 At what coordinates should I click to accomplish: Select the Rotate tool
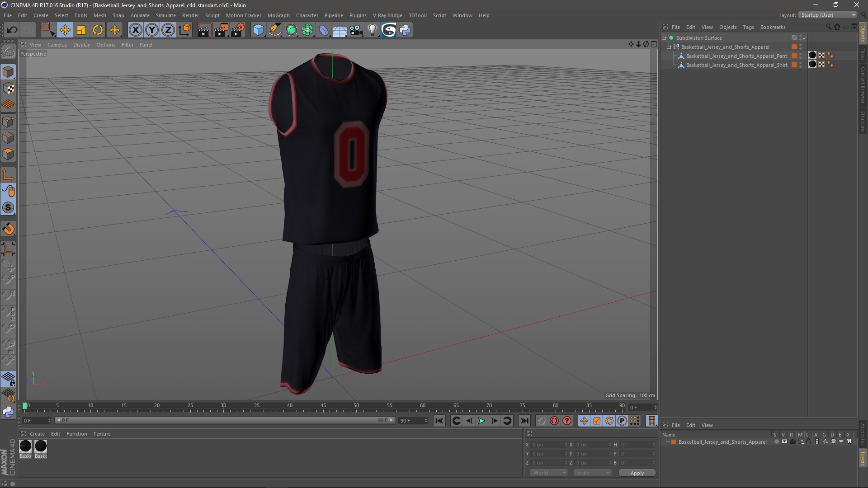click(98, 30)
